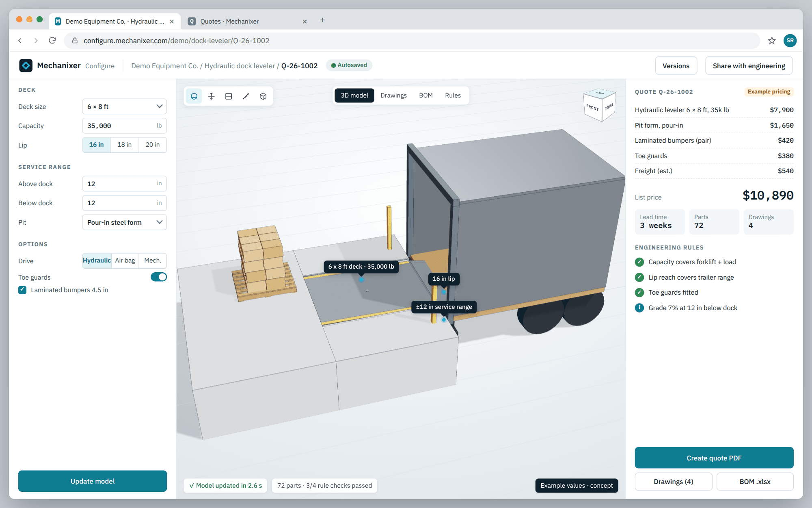The height and width of the screenshot is (508, 812).
Task: Click the Example pricing badge
Action: (769, 92)
